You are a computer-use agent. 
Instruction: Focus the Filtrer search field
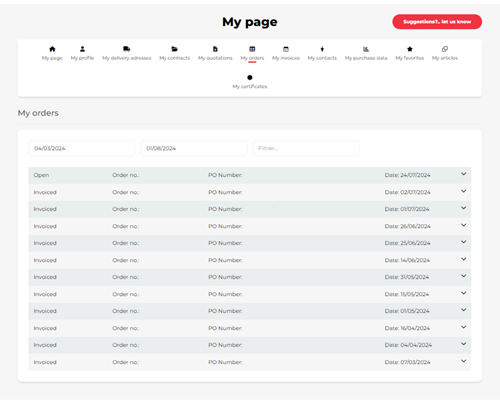306,148
